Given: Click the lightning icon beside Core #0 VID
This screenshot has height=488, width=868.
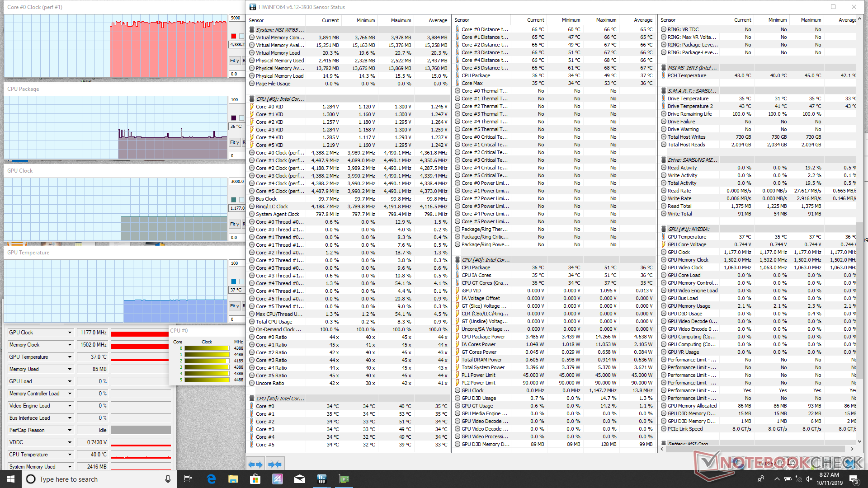Looking at the screenshot, I should 252,107.
